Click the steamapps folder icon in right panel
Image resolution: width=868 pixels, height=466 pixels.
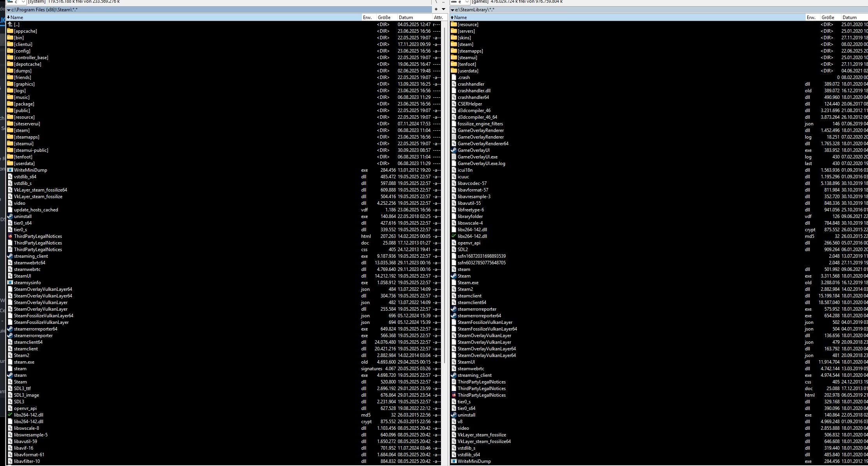(x=453, y=51)
